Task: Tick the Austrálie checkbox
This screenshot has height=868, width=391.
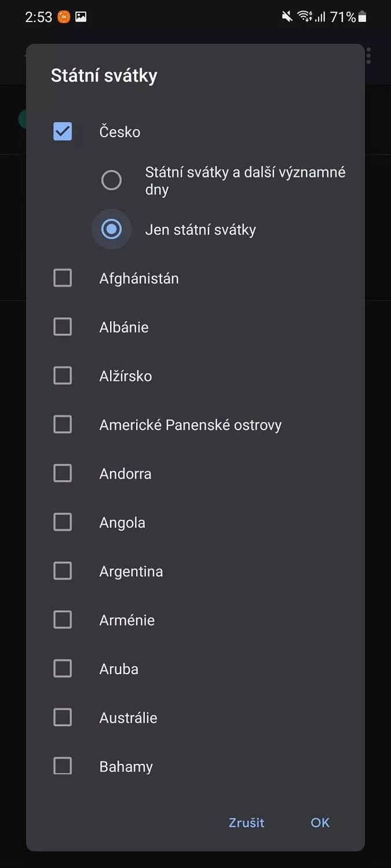Action: (x=63, y=718)
